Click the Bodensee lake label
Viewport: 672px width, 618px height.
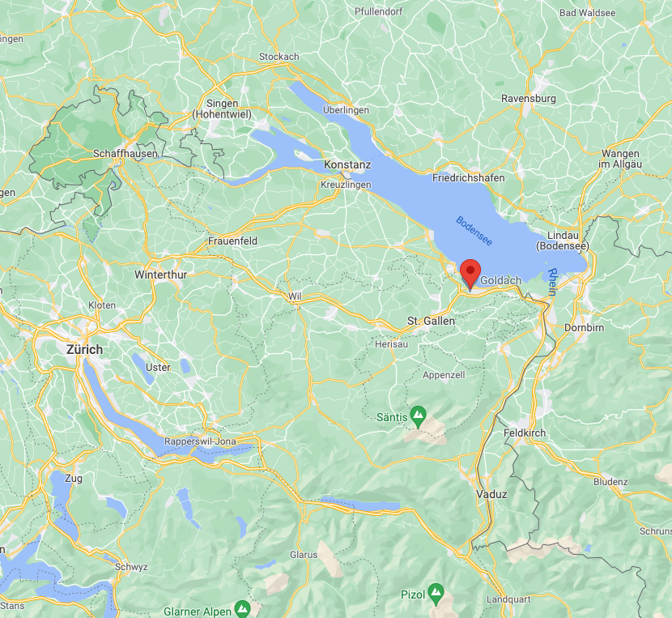click(474, 231)
